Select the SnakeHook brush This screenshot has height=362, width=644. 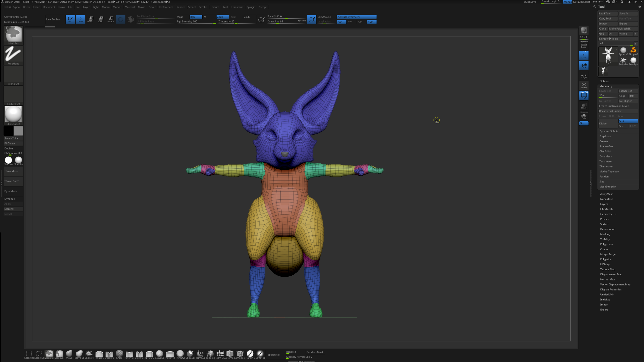[89, 354]
